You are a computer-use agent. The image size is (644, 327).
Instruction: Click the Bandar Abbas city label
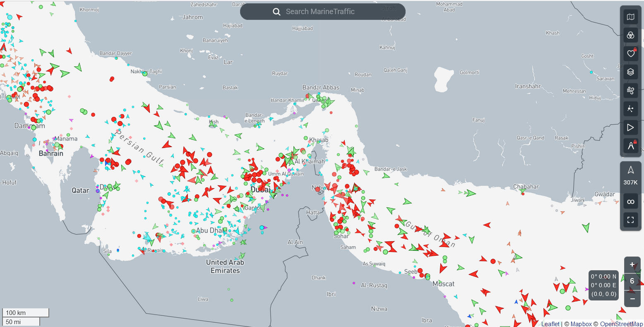click(321, 87)
